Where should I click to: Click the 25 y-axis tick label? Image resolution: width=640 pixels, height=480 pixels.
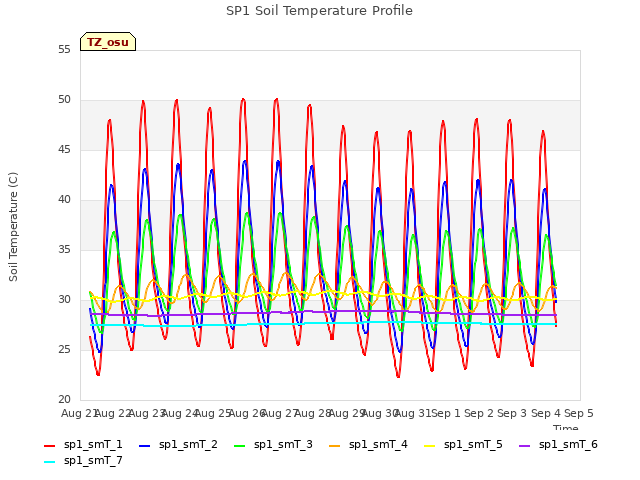[x=64, y=350]
